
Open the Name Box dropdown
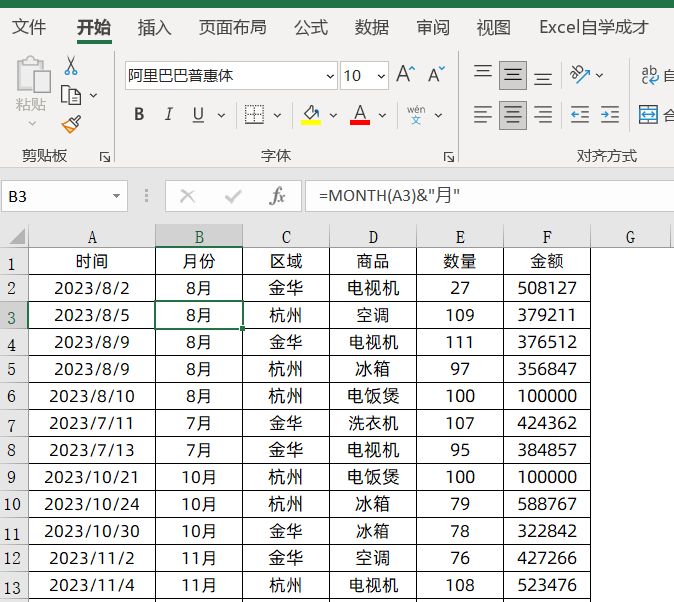click(116, 196)
